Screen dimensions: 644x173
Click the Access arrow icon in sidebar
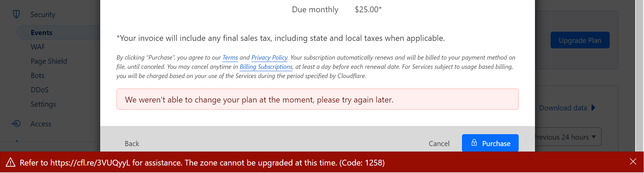tap(16, 124)
